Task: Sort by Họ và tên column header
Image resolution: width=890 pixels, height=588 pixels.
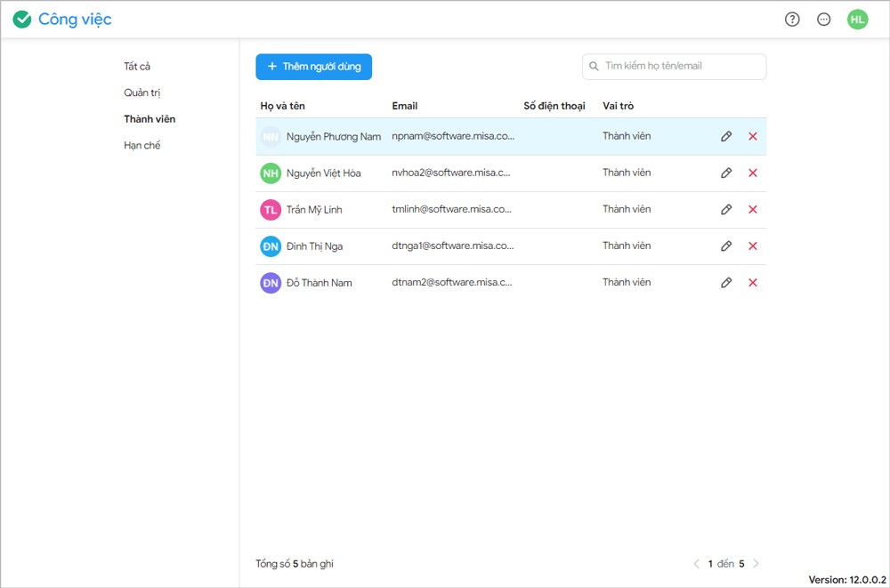Action: 283,106
